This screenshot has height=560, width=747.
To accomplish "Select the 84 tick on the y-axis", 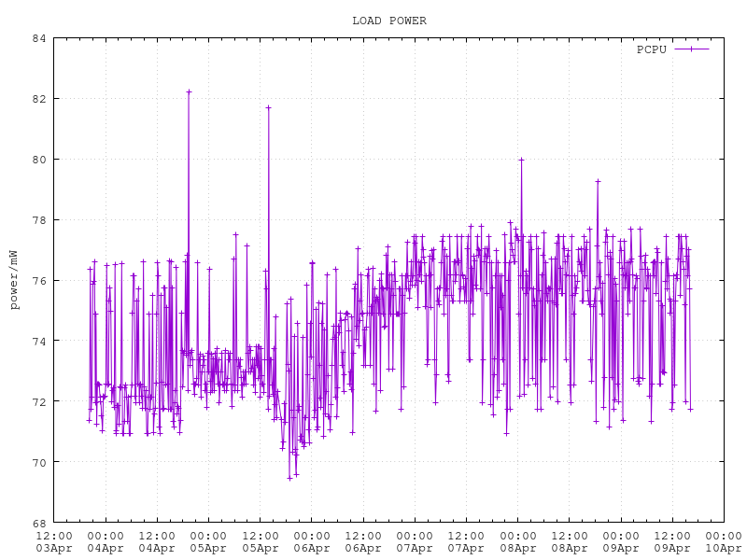I will coord(38,38).
